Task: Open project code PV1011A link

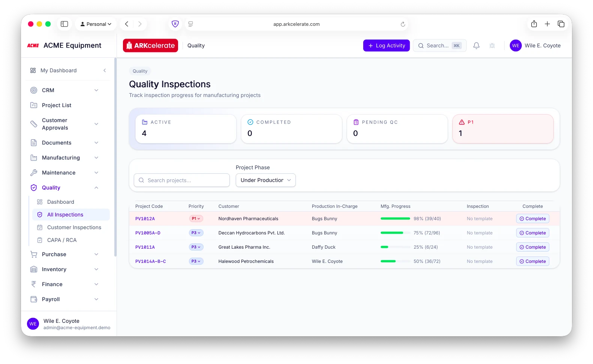Action: (x=145, y=247)
